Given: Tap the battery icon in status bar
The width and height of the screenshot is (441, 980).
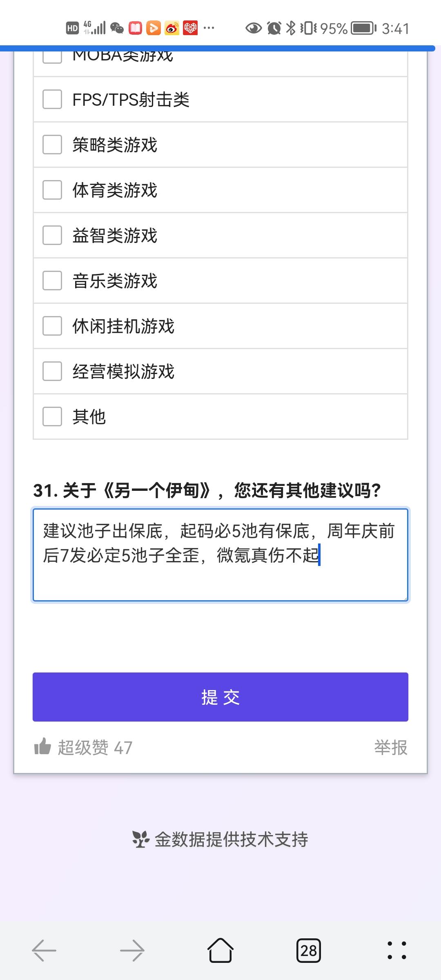Looking at the screenshot, I should tap(364, 28).
